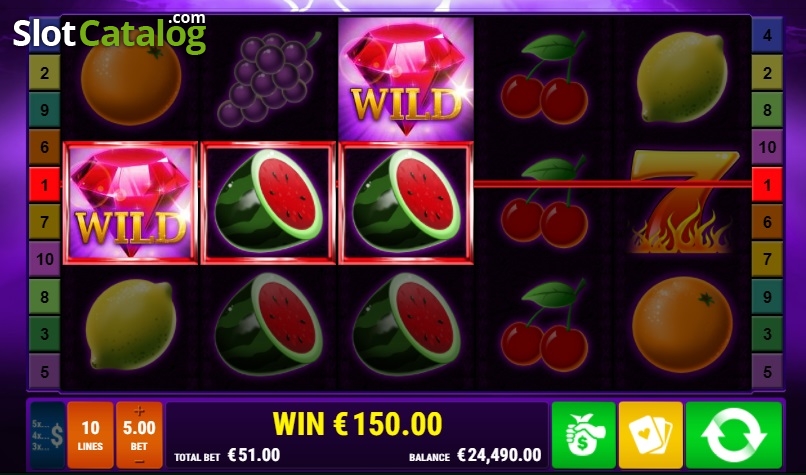Click the flaming seven symbol
The image size is (806, 475).
682,202
